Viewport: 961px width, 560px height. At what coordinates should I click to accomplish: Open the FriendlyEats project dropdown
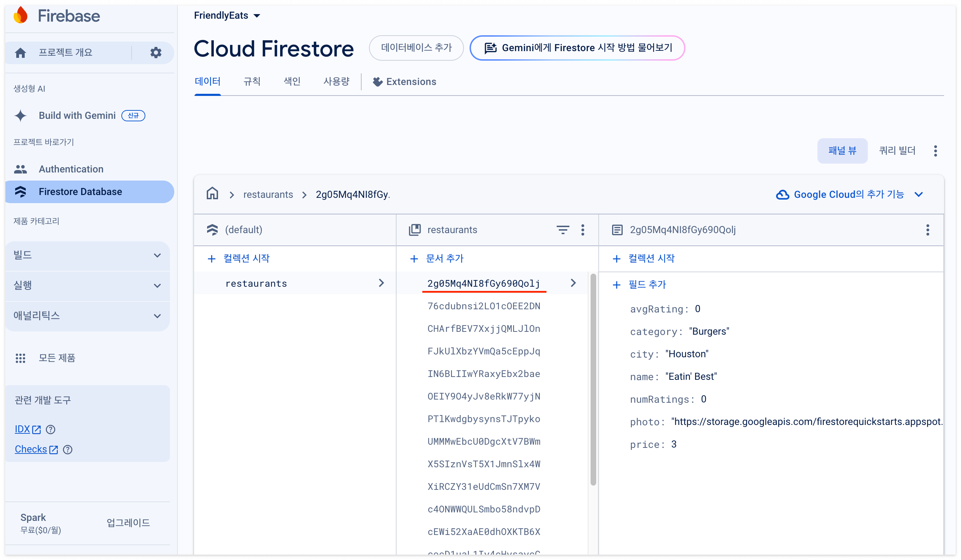pyautogui.click(x=227, y=16)
